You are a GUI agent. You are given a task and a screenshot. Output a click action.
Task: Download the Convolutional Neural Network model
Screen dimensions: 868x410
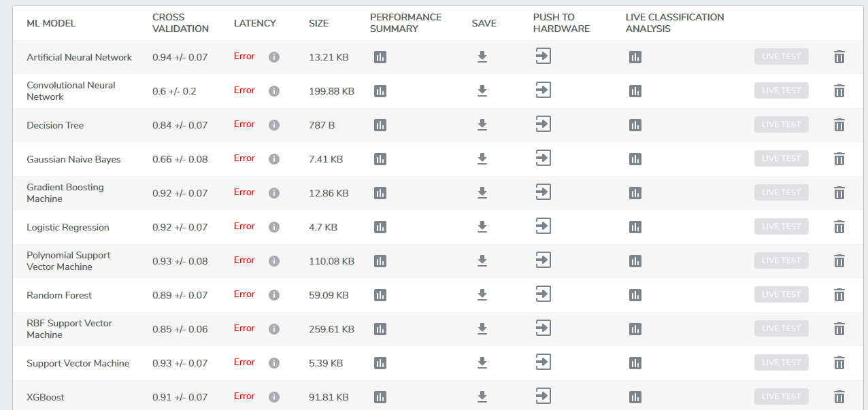482,90
